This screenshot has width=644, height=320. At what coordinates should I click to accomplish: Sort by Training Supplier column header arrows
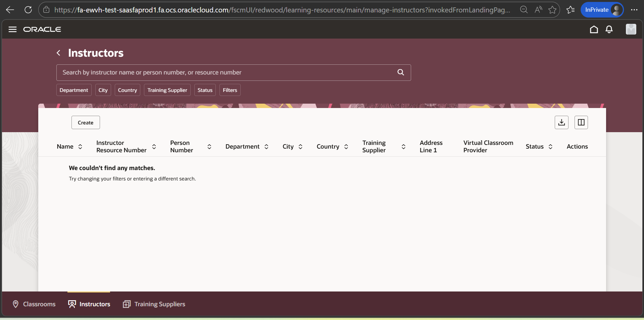click(x=403, y=147)
